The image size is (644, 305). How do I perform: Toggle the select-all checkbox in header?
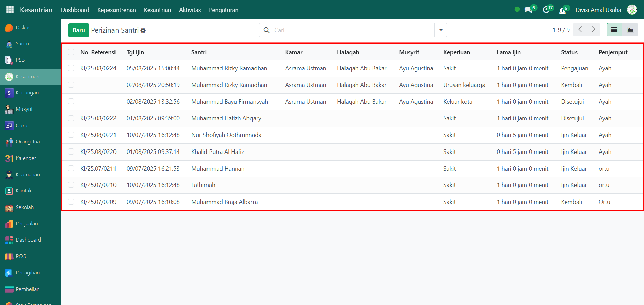coord(71,52)
